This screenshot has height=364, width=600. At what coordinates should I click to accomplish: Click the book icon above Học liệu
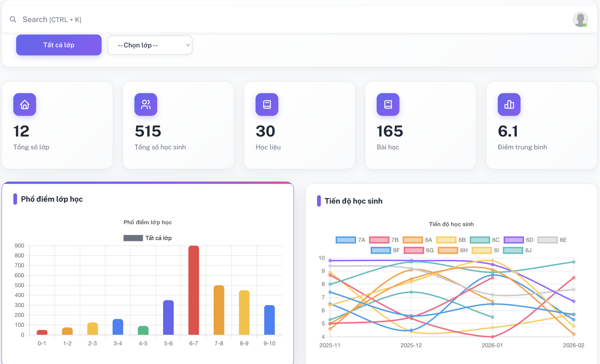coord(267,104)
